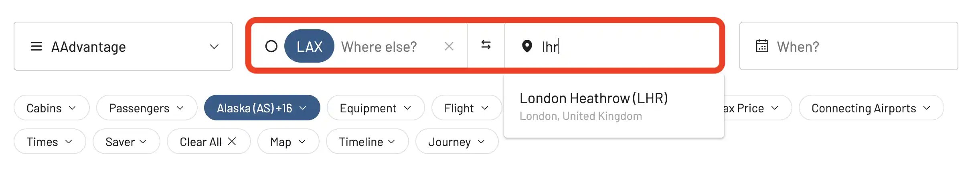The height and width of the screenshot is (183, 980).
Task: Click the AAdvantage hamburger lines icon
Action: pos(36,46)
